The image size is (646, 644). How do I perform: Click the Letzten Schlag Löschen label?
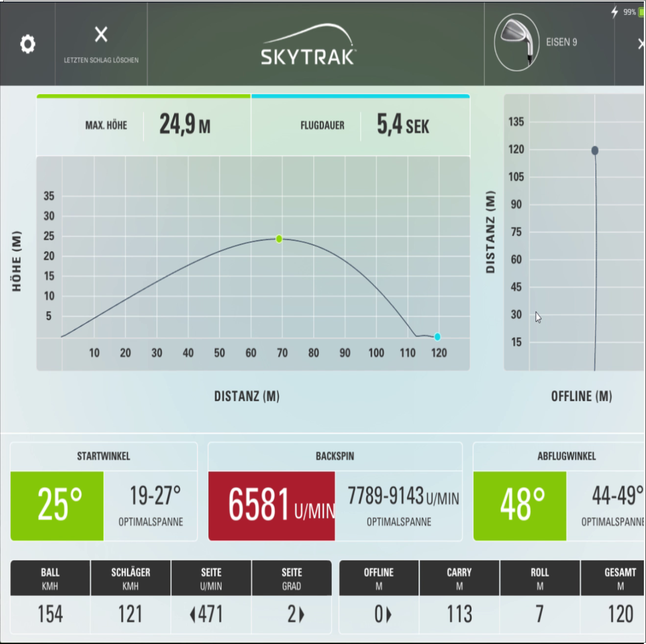(101, 60)
